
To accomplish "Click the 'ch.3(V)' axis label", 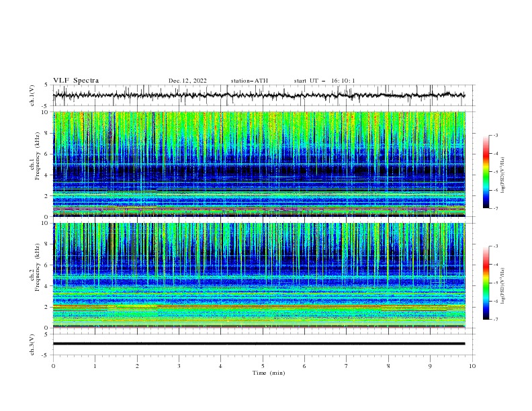I will coord(32,345).
